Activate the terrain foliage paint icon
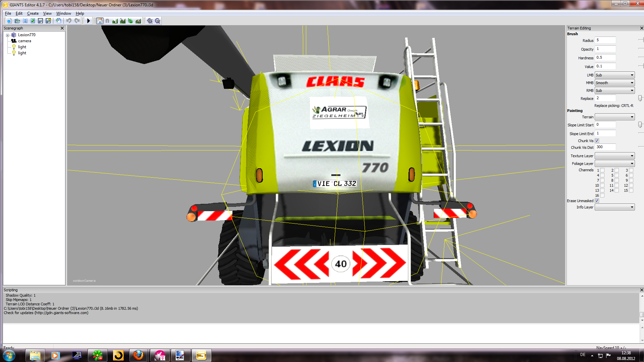The width and height of the screenshot is (644, 362). coord(130,21)
